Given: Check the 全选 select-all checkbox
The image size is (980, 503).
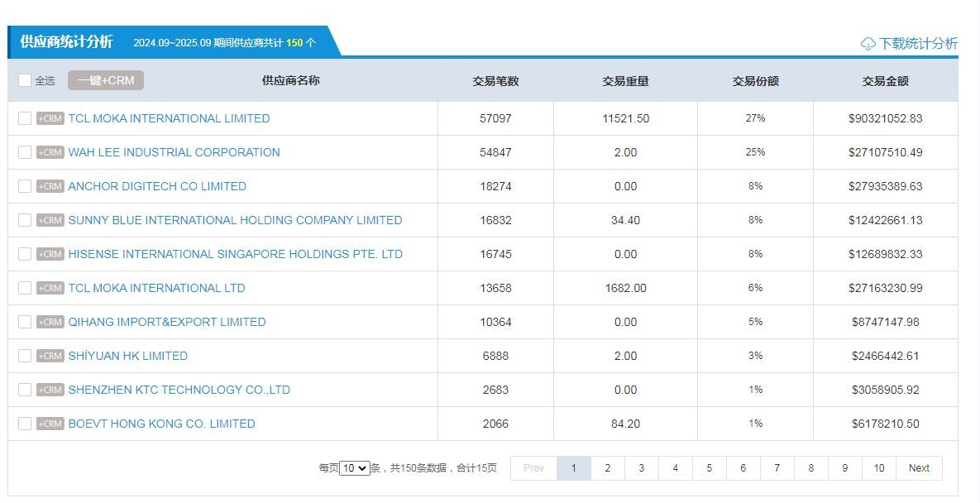Looking at the screenshot, I should 25,80.
